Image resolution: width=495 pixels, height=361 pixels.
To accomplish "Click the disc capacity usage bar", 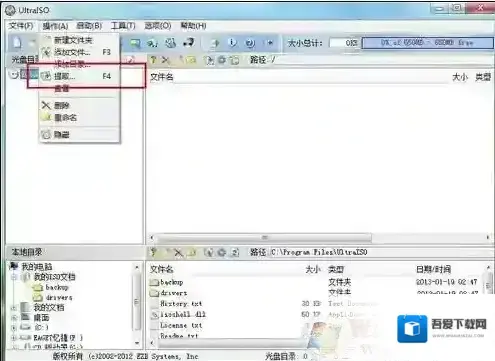I will tap(428, 43).
